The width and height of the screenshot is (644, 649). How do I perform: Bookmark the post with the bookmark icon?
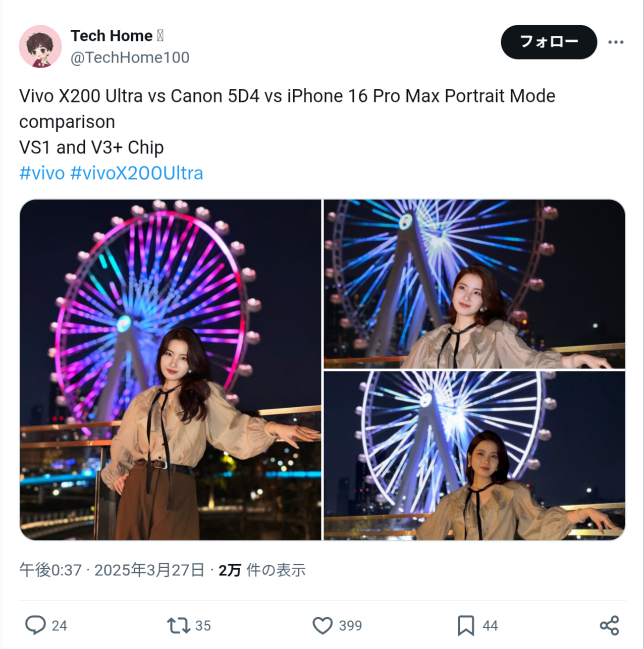click(466, 626)
